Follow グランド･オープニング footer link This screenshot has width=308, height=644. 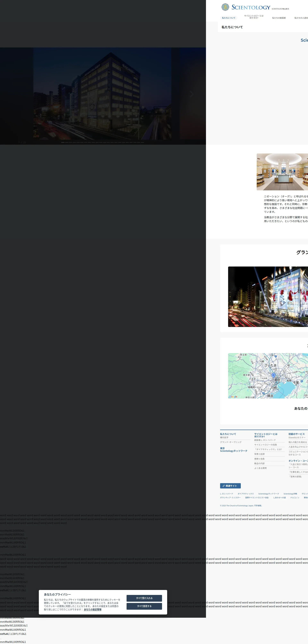(231, 442)
